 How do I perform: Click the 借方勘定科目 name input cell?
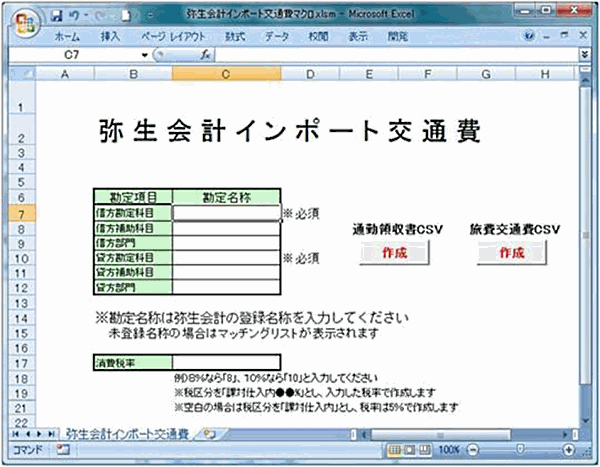227,213
